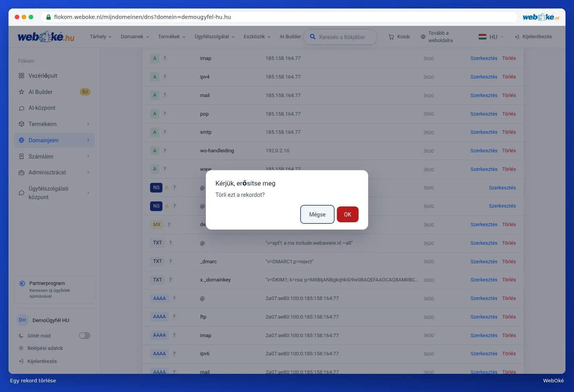The width and height of the screenshot is (574, 392).
Task: Click the Belépési adatok gear icon
Action: (21, 348)
